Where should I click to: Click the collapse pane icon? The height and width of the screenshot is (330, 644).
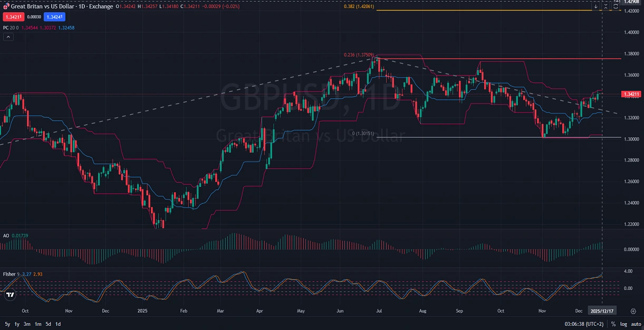pyautogui.click(x=605, y=6)
